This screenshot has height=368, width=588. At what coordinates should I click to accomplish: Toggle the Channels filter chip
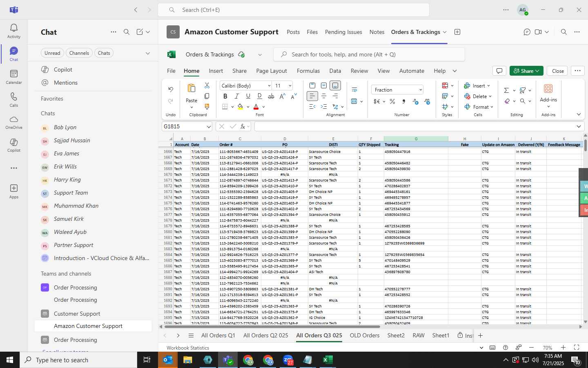[79, 53]
